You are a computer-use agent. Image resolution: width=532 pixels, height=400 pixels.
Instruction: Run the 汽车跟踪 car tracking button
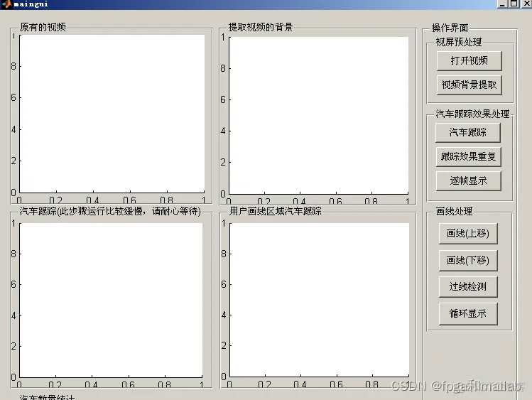[468, 132]
